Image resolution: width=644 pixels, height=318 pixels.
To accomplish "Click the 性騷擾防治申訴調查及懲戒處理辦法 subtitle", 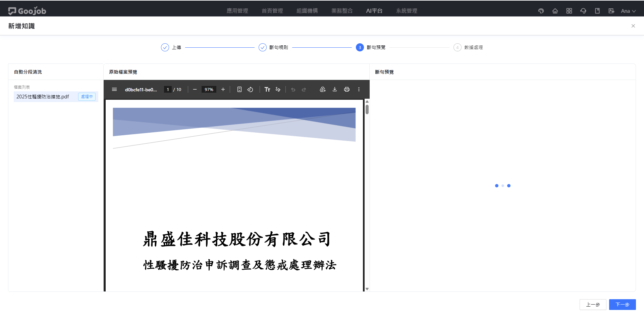I will (240, 265).
